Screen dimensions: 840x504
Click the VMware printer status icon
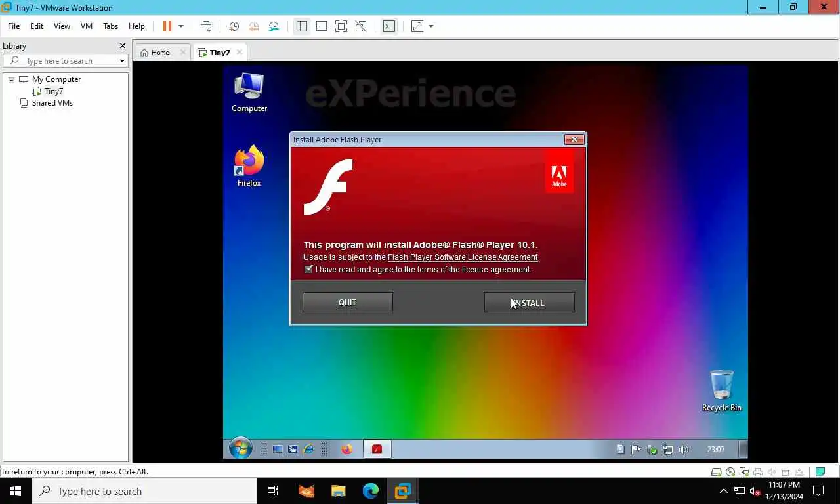(758, 472)
